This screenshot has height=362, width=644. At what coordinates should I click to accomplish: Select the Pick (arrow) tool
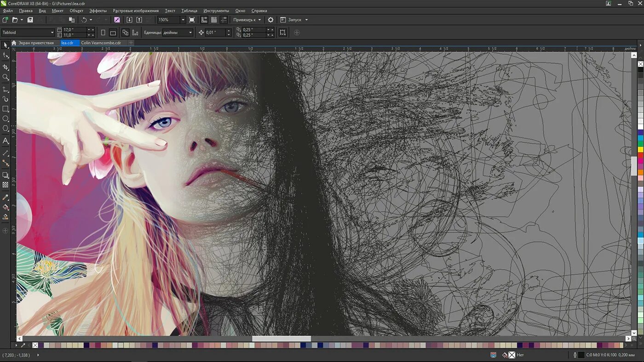6,45
